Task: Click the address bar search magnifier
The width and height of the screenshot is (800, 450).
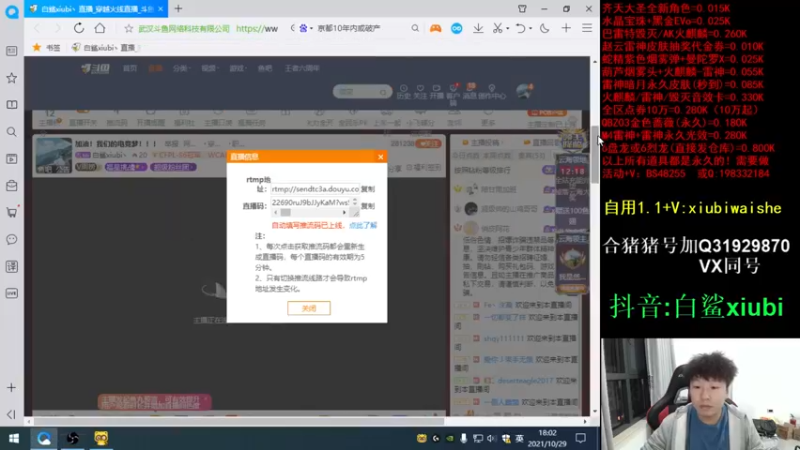Action: (x=415, y=28)
